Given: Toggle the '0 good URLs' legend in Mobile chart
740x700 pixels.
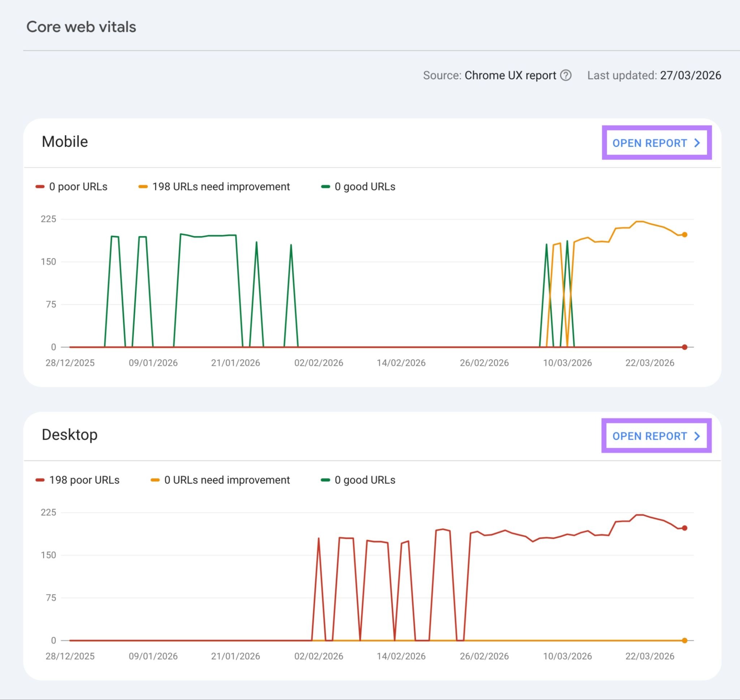Looking at the screenshot, I should tap(365, 186).
